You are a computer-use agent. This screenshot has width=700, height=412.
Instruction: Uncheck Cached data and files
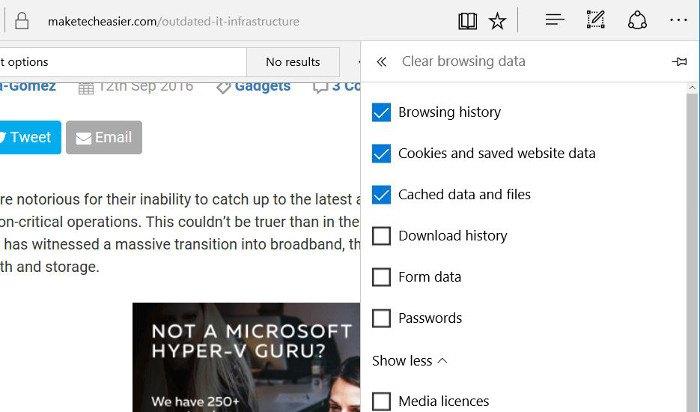click(381, 195)
